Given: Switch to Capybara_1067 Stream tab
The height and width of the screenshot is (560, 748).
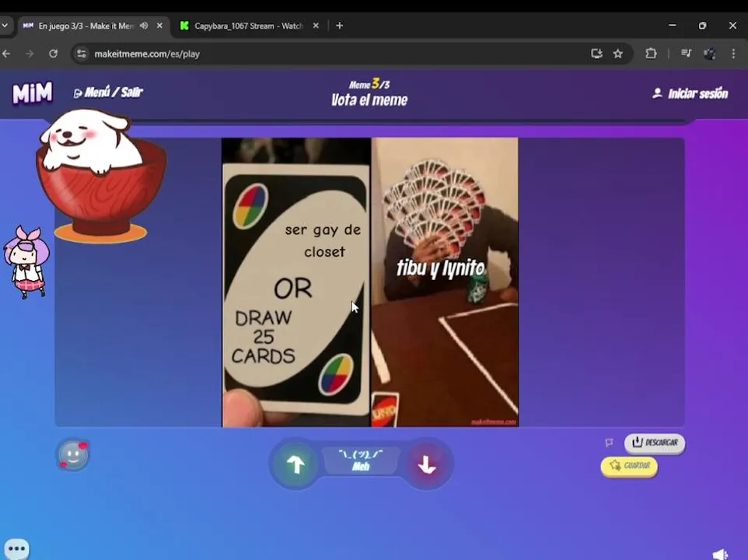Looking at the screenshot, I should tap(249, 26).
